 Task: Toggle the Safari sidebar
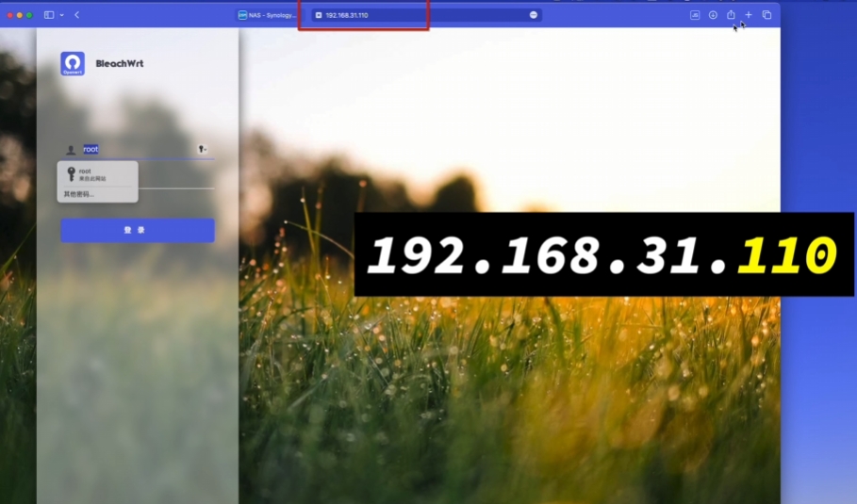(x=49, y=15)
